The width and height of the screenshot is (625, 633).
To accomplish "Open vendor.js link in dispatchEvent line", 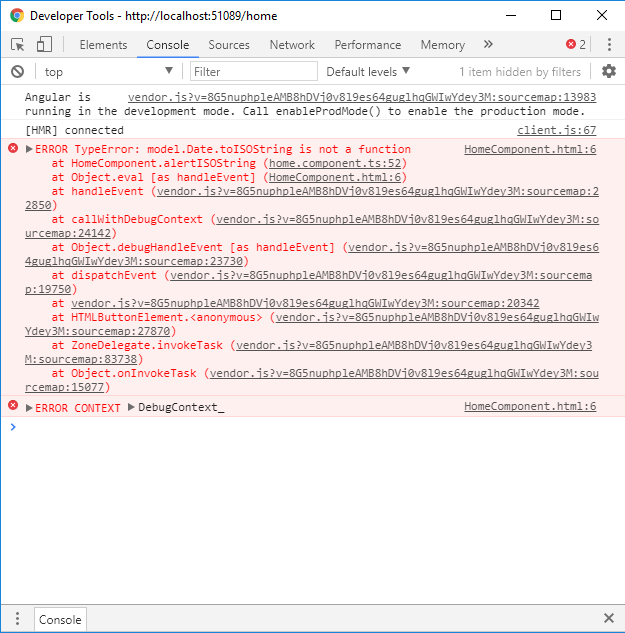I will click(x=381, y=275).
